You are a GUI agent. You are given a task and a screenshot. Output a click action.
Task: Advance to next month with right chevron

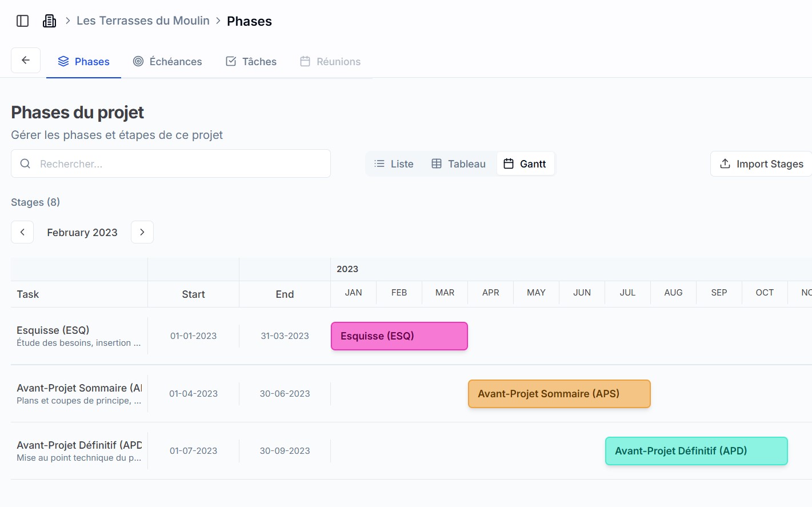[142, 232]
